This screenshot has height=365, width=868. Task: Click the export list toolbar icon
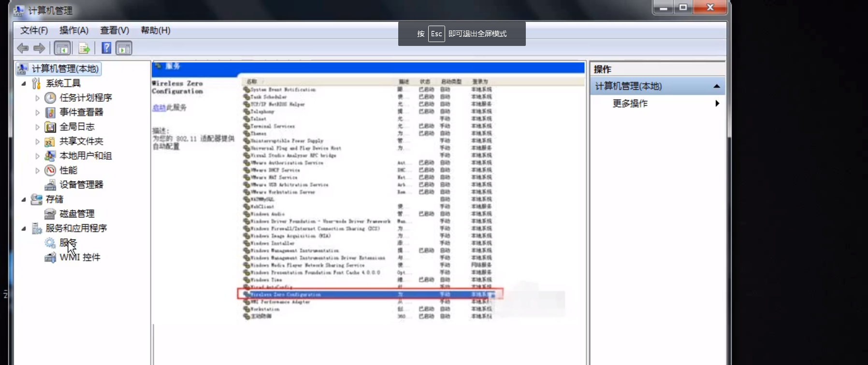click(85, 48)
